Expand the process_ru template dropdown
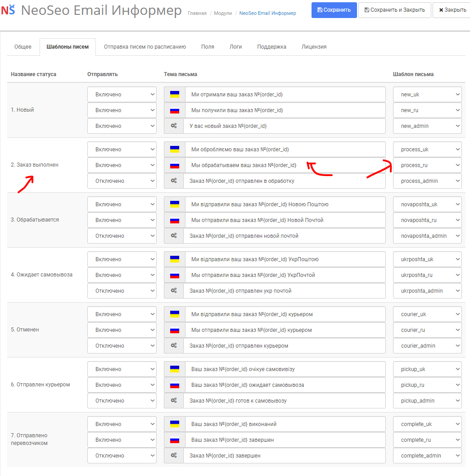Screen dimensions: 470x476 [x=427, y=165]
